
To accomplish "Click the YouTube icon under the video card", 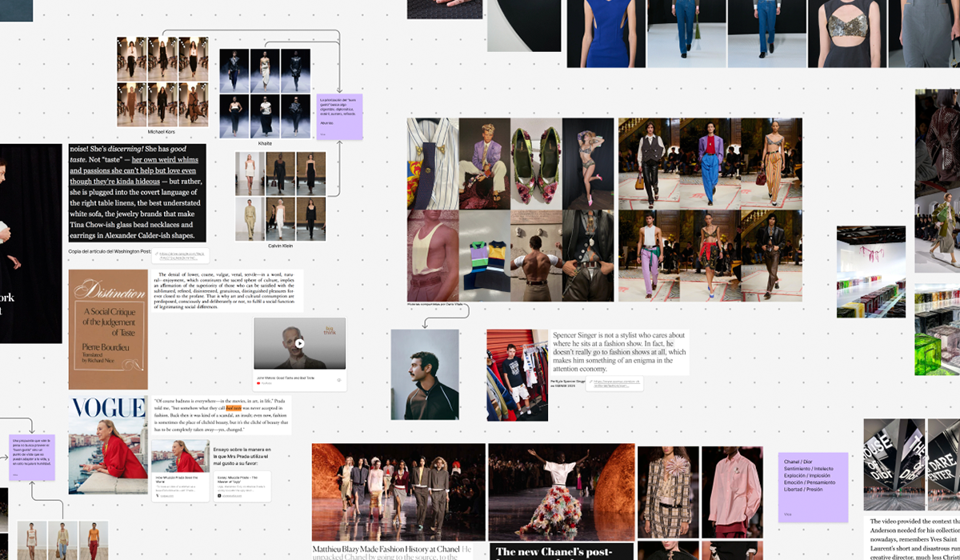I will 258,383.
